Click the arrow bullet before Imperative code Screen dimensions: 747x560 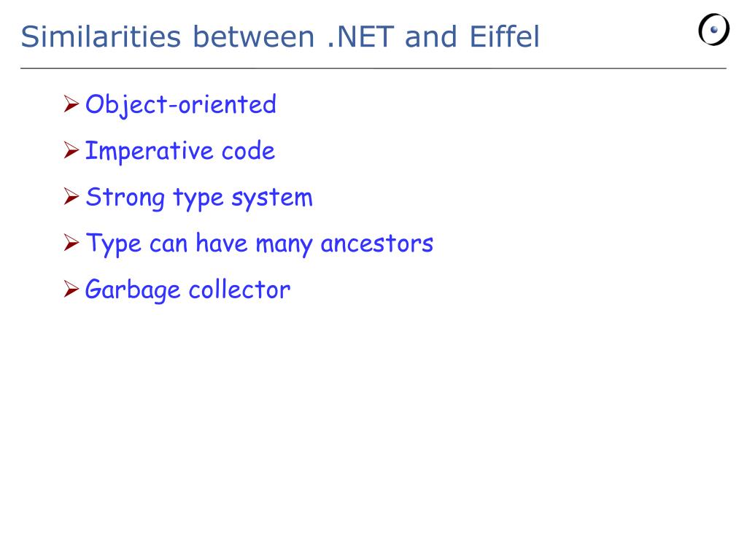[71, 150]
